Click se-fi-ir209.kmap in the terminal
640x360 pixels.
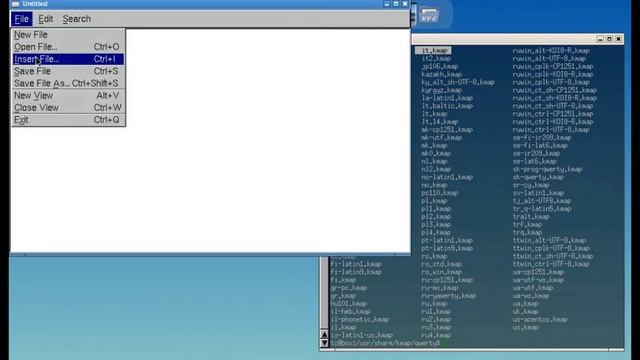pyautogui.click(x=542, y=138)
